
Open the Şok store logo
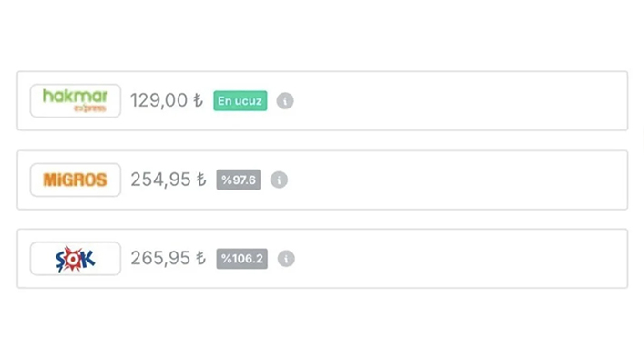tap(76, 259)
